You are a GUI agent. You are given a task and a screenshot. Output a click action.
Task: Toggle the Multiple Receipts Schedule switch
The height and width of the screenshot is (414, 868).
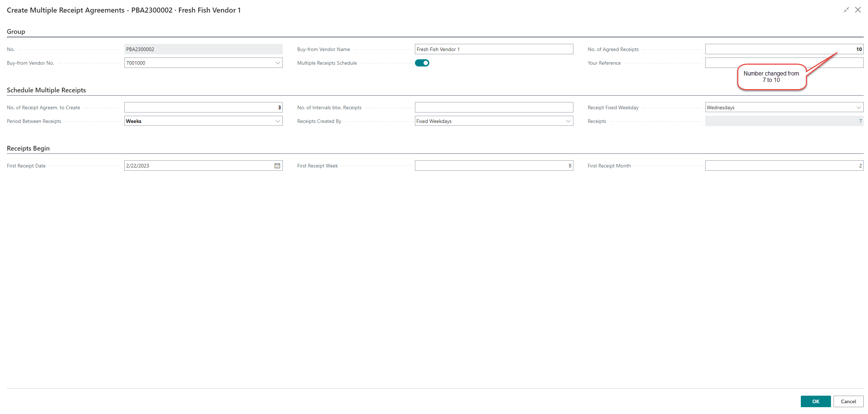(x=422, y=63)
